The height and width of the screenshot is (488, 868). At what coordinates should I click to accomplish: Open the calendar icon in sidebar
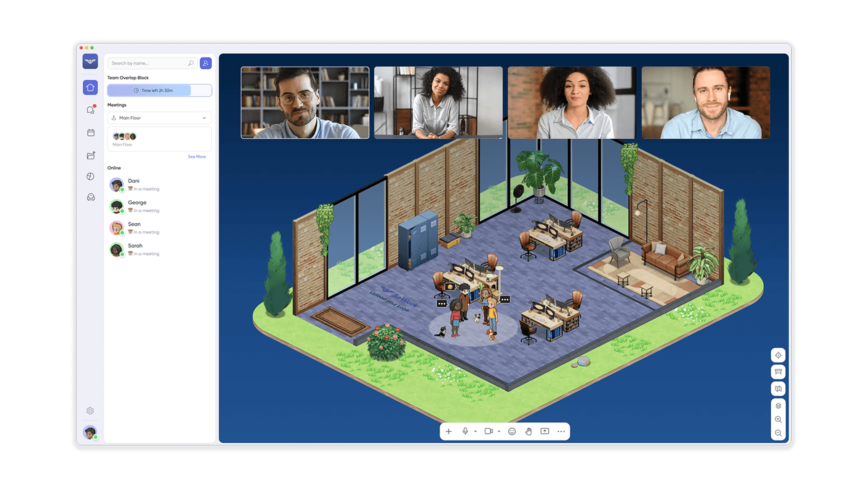(90, 133)
